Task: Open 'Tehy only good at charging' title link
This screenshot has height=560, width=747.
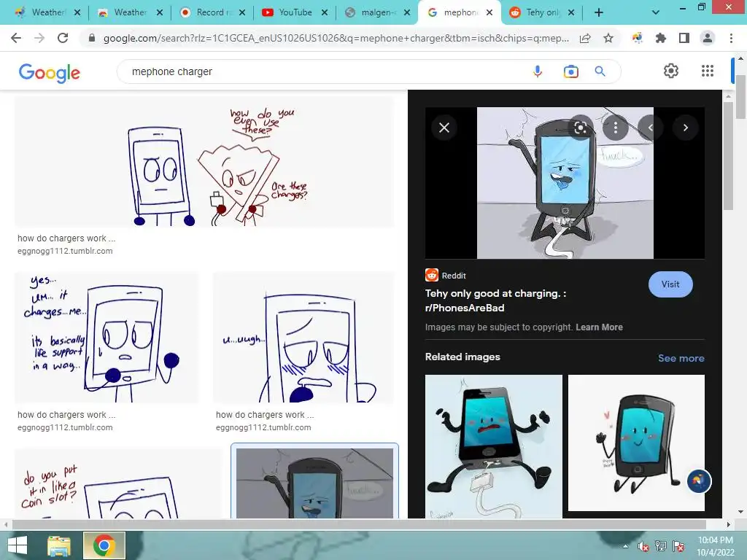Action: (x=495, y=300)
